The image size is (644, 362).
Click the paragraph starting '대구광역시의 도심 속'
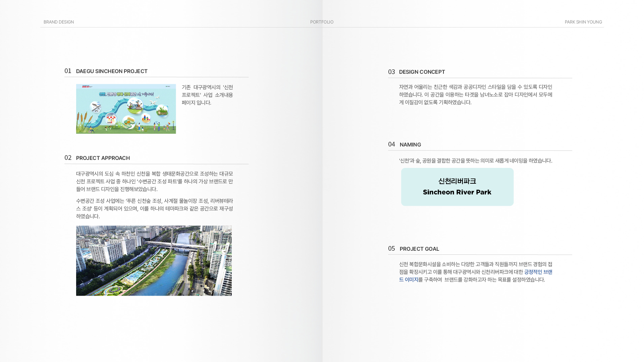tap(155, 181)
